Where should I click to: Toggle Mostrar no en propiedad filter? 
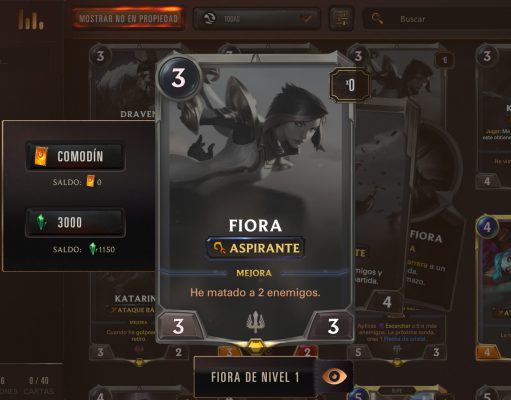coord(128,19)
